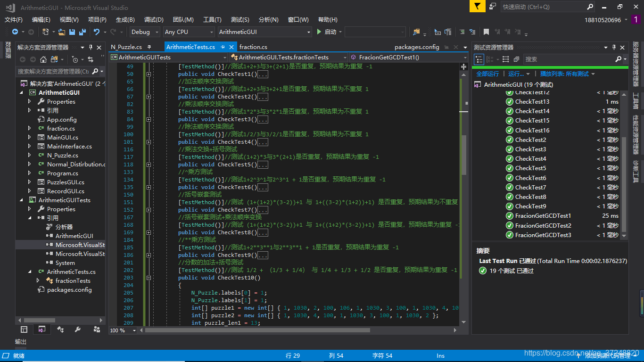Open the 调试(D) menu
The image size is (644, 362).
pos(154,20)
